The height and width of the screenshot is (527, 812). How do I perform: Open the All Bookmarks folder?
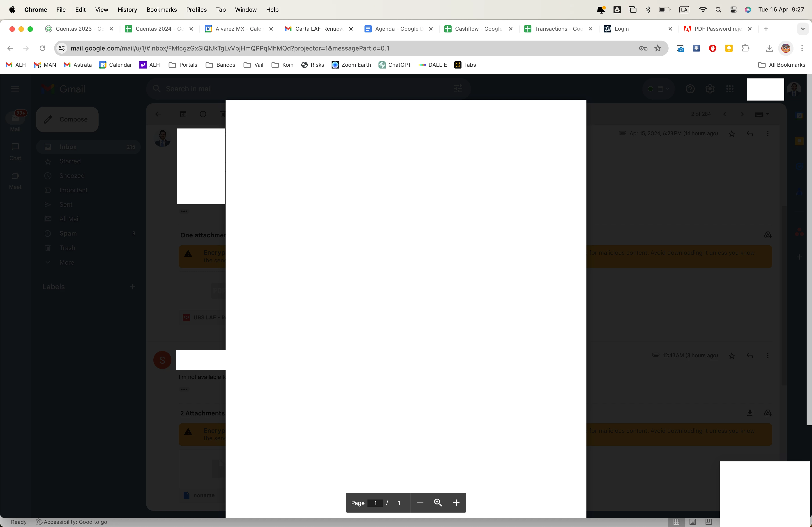pyautogui.click(x=782, y=65)
